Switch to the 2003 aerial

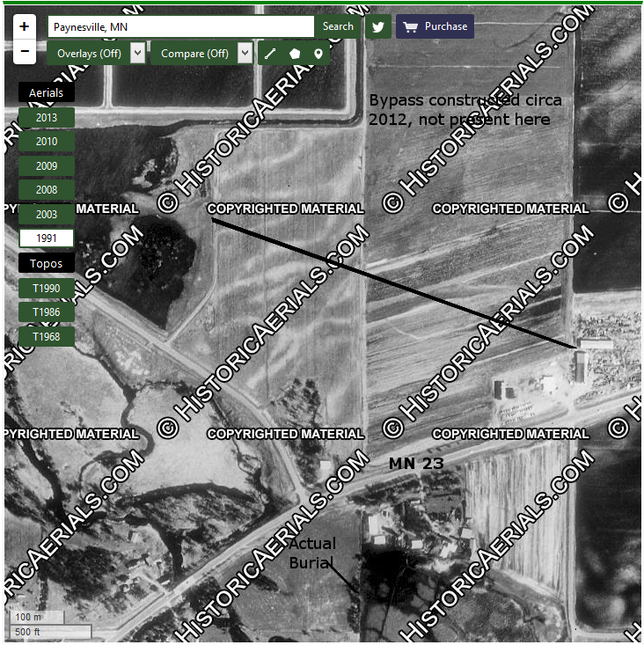(x=46, y=214)
